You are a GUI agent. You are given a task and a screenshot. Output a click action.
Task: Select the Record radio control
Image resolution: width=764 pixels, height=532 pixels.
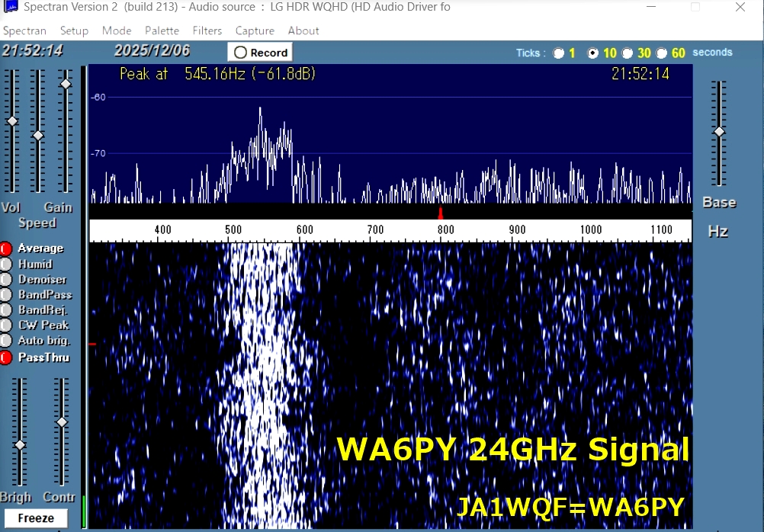click(242, 51)
